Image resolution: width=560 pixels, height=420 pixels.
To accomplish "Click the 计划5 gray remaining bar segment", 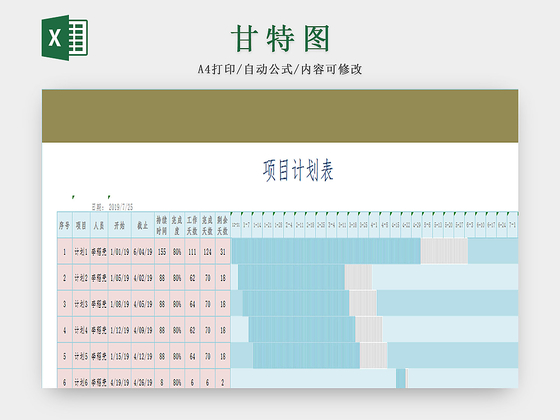I will point(374,355).
